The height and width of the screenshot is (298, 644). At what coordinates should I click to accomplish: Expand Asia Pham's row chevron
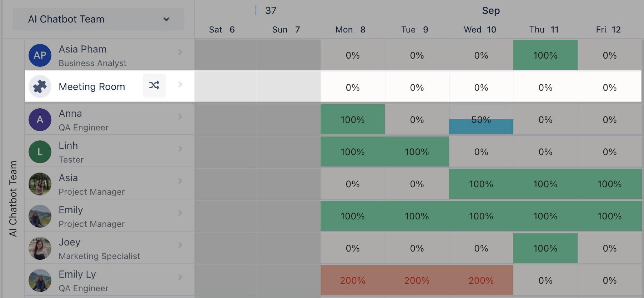tap(180, 52)
